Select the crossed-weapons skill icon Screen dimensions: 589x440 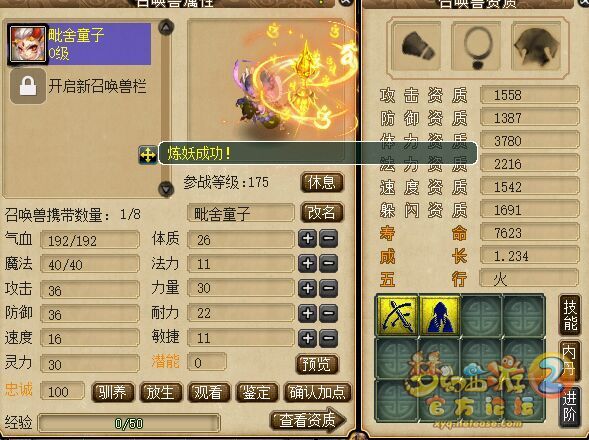tap(397, 315)
